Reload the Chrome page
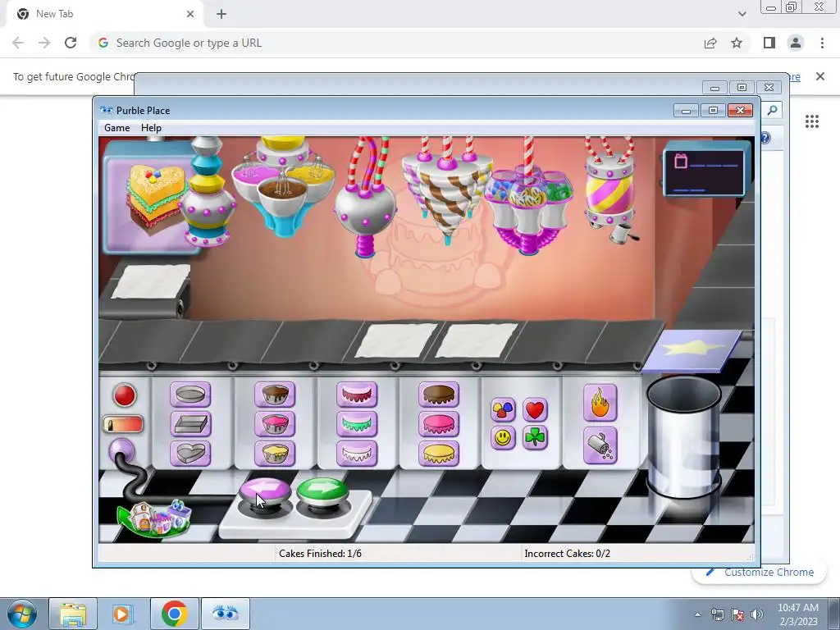The width and height of the screenshot is (840, 630). (71, 43)
